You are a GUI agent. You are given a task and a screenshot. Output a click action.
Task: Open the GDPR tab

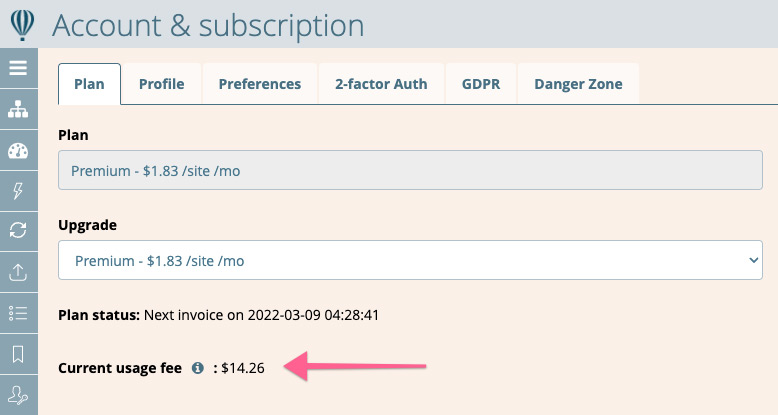pyautogui.click(x=481, y=84)
